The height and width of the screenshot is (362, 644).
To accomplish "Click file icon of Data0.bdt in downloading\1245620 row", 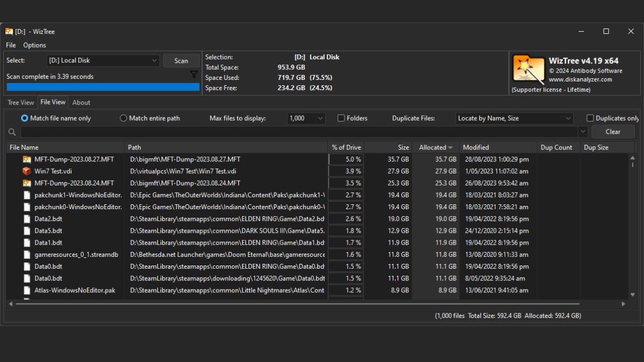I will pos(27,278).
